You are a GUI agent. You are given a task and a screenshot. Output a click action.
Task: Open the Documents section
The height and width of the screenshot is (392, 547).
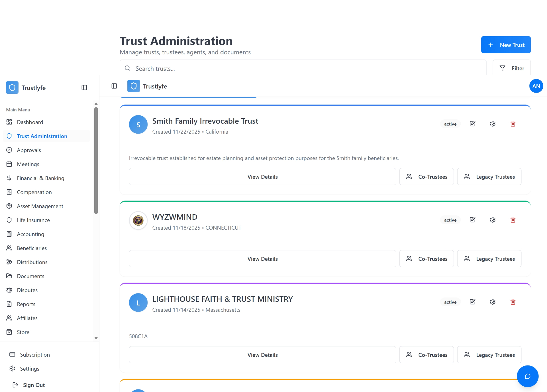click(x=46, y=276)
